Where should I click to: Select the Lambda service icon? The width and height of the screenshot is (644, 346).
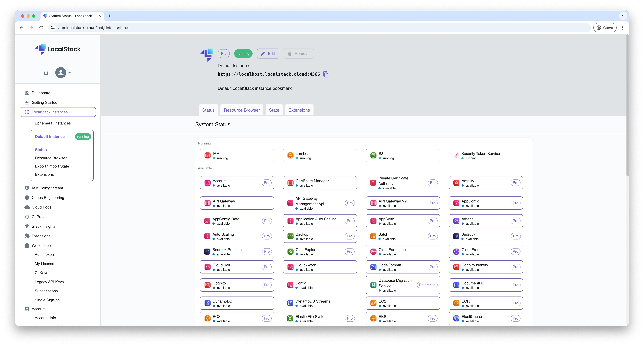(x=290, y=155)
